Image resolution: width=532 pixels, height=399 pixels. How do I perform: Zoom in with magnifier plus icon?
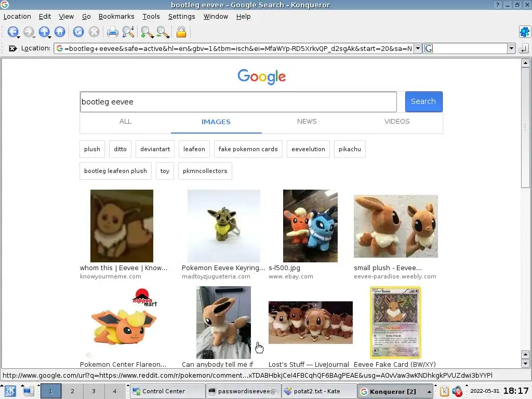[x=147, y=32]
